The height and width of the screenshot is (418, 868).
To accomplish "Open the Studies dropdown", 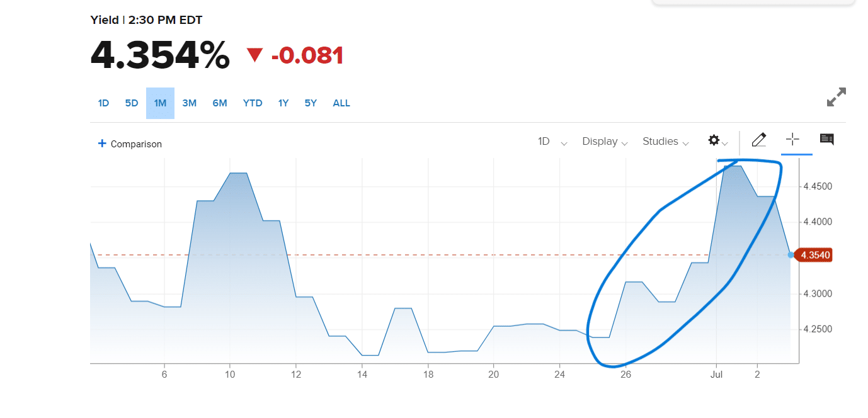I will (x=665, y=142).
